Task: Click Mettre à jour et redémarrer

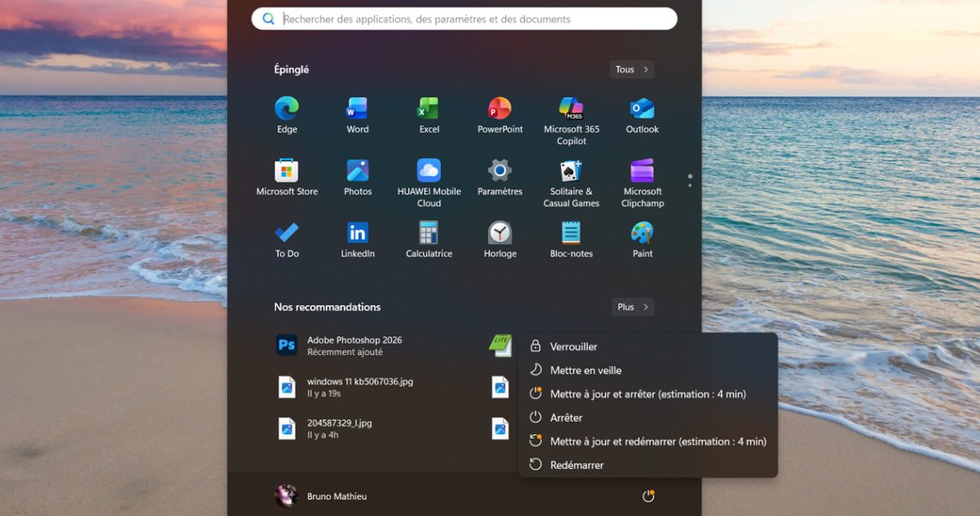Action: coord(658,441)
